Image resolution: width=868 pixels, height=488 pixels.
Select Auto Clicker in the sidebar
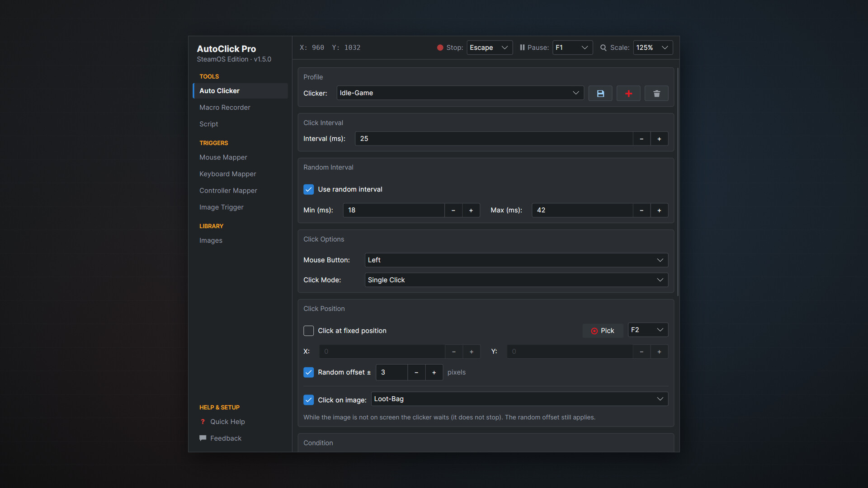241,91
